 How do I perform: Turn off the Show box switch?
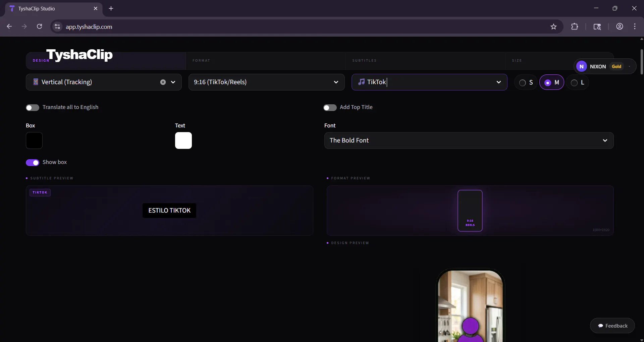coord(33,163)
